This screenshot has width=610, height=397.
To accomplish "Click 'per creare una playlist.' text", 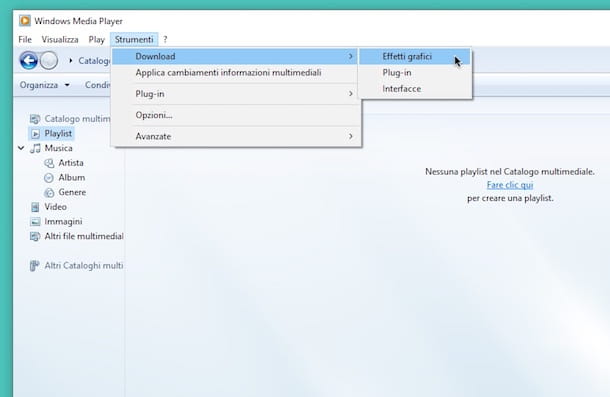I will [510, 198].
